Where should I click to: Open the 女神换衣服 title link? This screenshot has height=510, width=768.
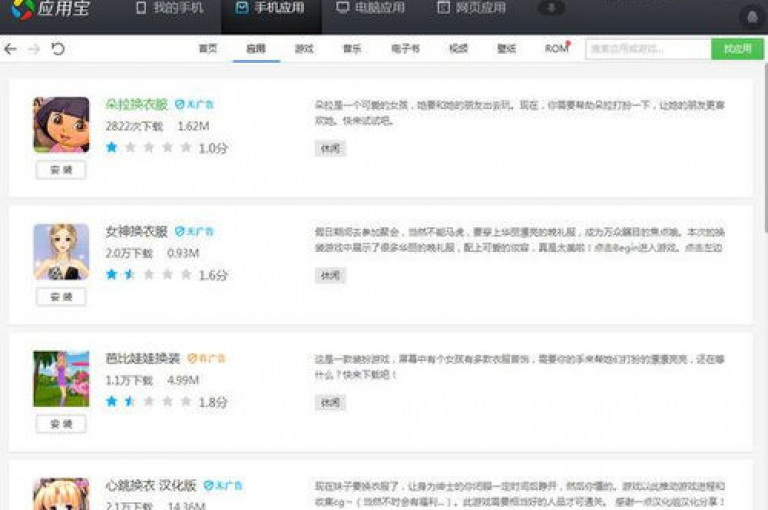pyautogui.click(x=137, y=231)
